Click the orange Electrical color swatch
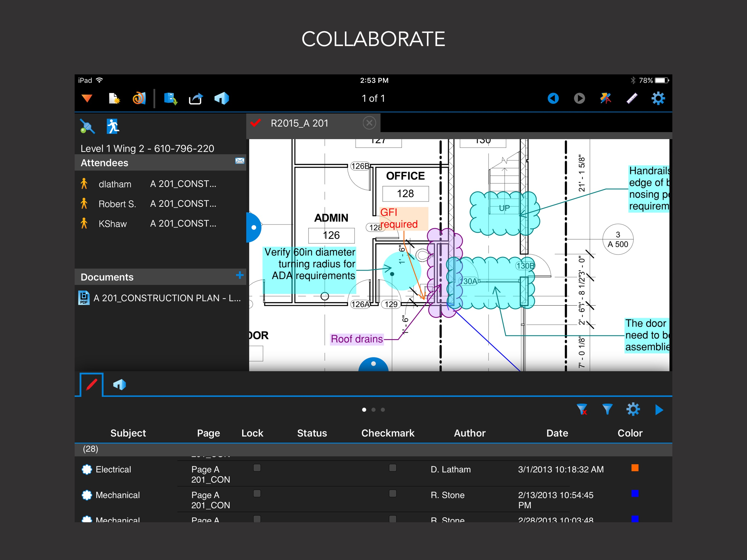This screenshot has width=747, height=560. tap(635, 468)
